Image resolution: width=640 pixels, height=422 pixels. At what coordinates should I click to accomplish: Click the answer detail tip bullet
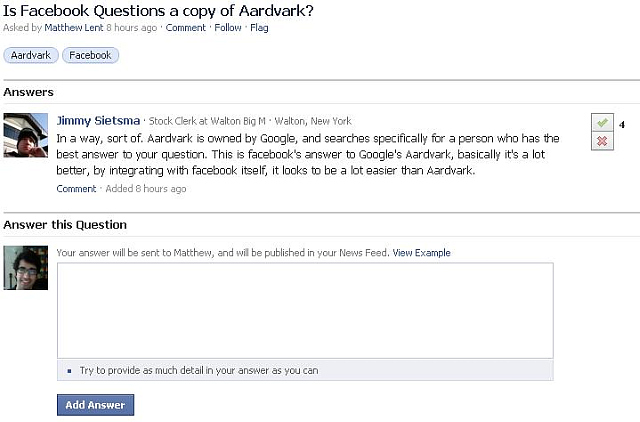click(69, 371)
